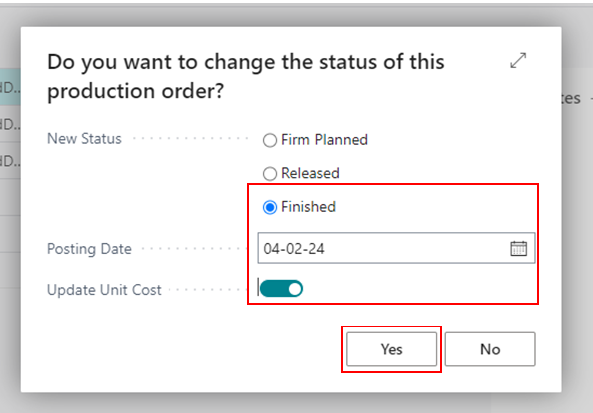The width and height of the screenshot is (593, 413).
Task: Click the New Status field label
Action: pos(84,138)
